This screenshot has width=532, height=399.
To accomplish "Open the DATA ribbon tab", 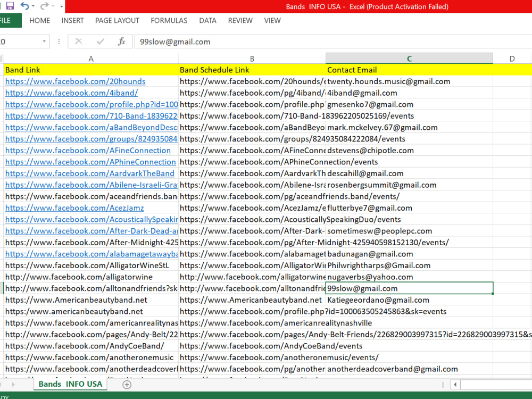I will [207, 20].
